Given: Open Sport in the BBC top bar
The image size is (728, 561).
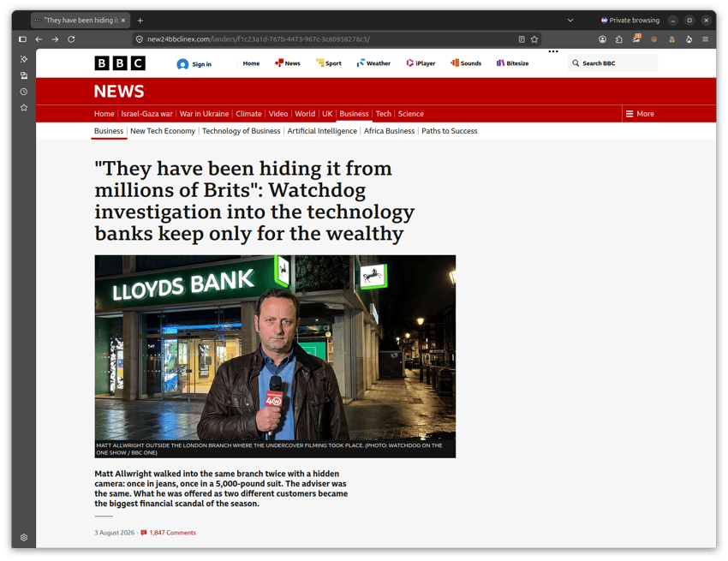Looking at the screenshot, I should [x=329, y=63].
